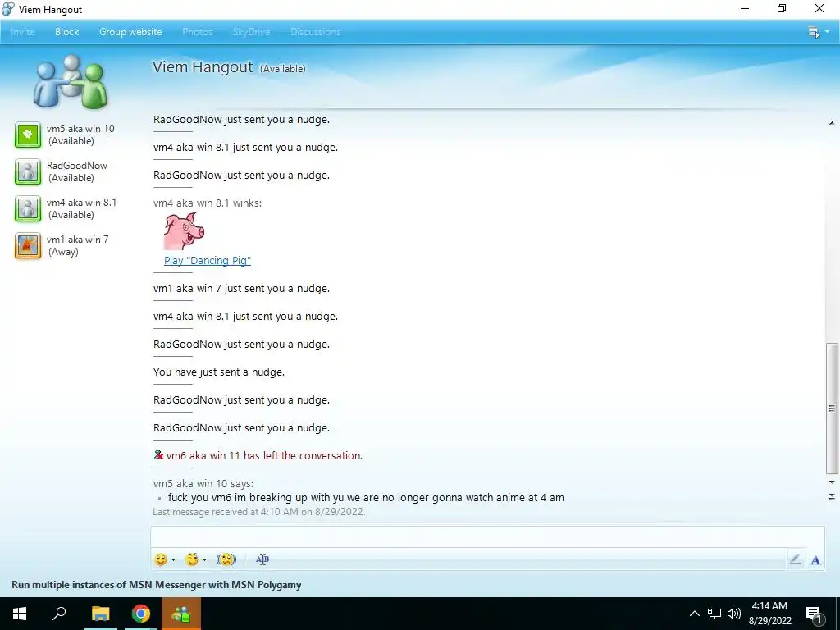
Task: Switch to handwriting pen mode
Action: click(x=796, y=559)
